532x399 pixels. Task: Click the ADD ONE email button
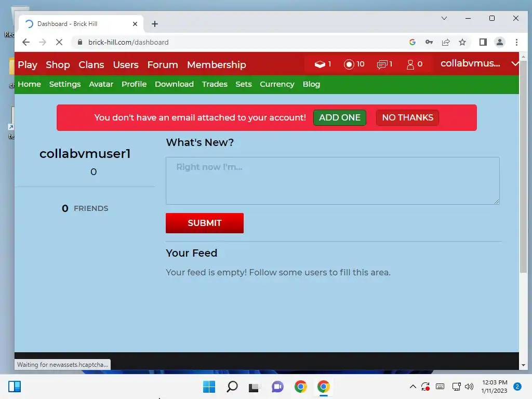pyautogui.click(x=340, y=117)
